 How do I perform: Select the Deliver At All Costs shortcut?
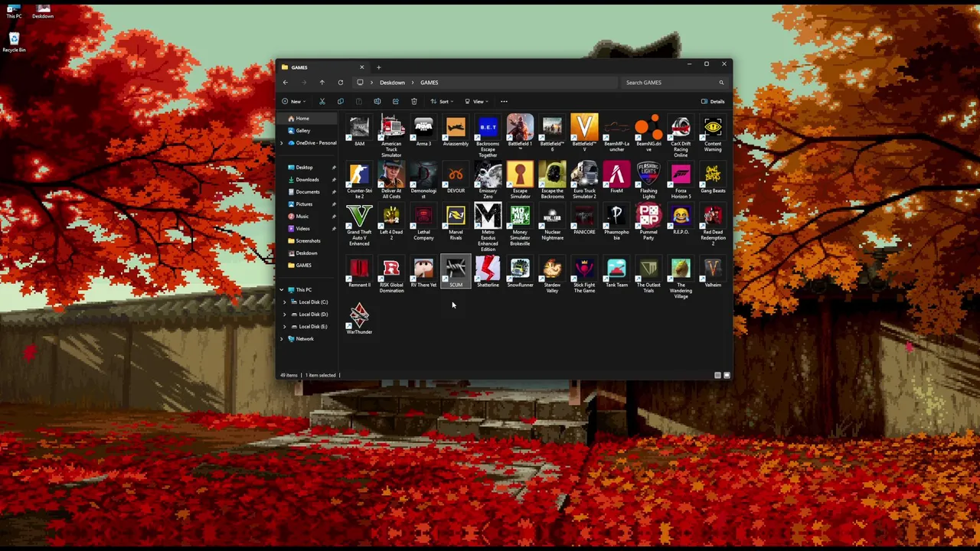391,181
